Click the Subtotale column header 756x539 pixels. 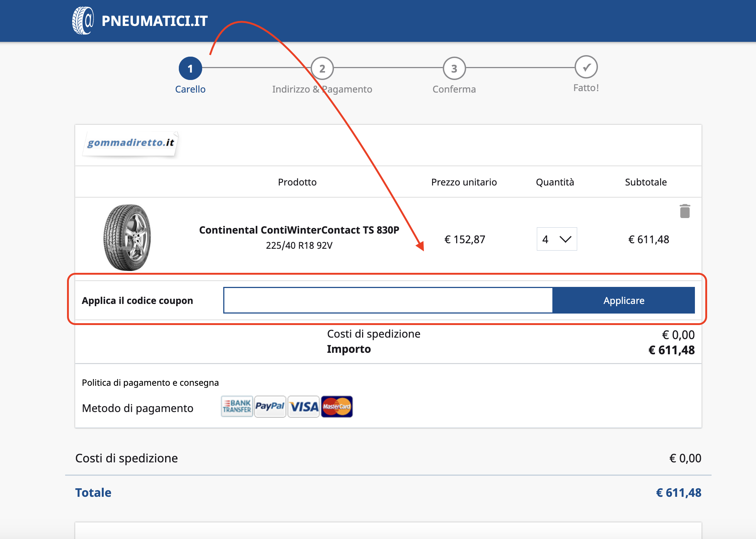coord(646,182)
